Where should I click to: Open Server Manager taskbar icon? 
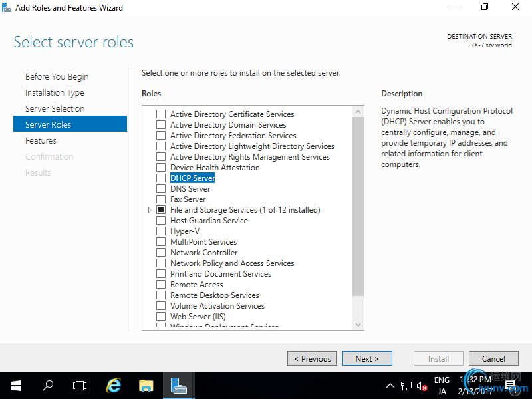pyautogui.click(x=178, y=386)
